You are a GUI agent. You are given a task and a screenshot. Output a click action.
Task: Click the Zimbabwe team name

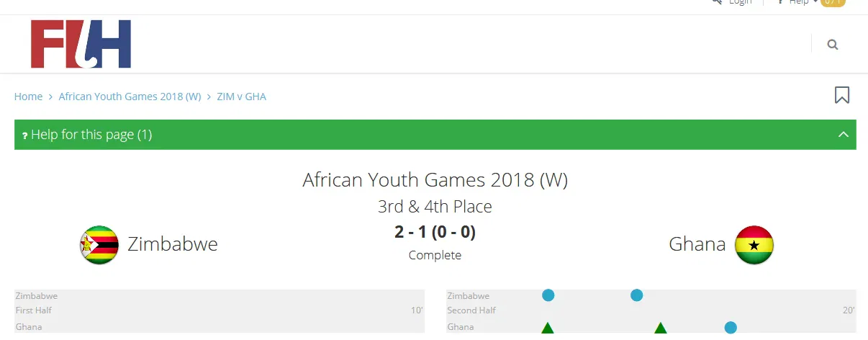pos(173,244)
